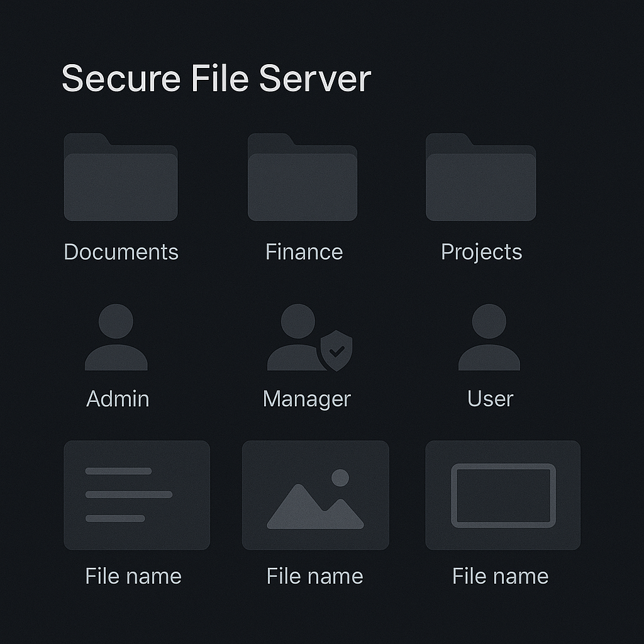Image resolution: width=644 pixels, height=644 pixels.
Task: Click File name under the image file
Action: coord(315,576)
